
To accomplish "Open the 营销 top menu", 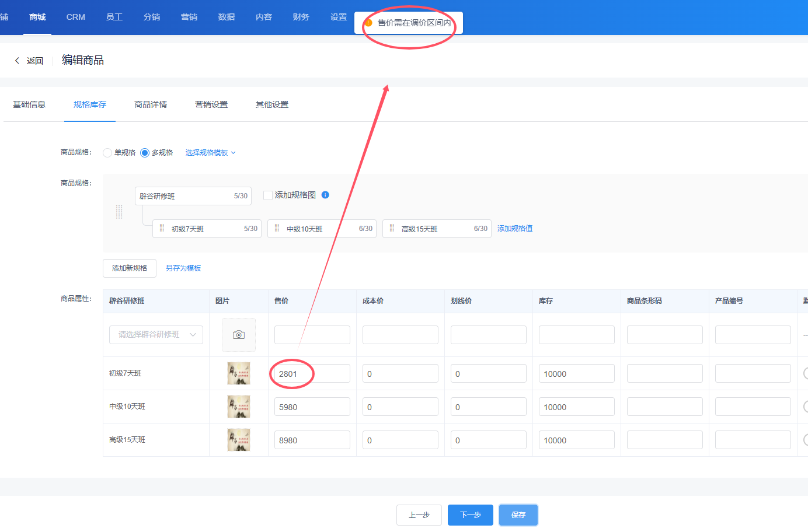I will (189, 17).
